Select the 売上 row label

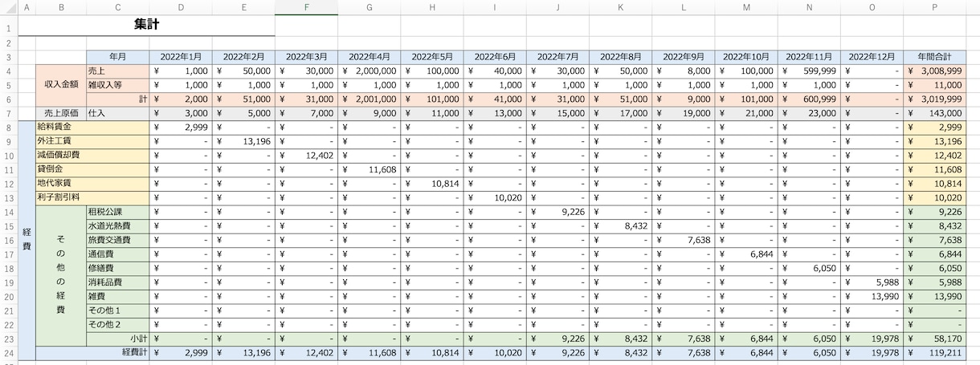pos(118,71)
